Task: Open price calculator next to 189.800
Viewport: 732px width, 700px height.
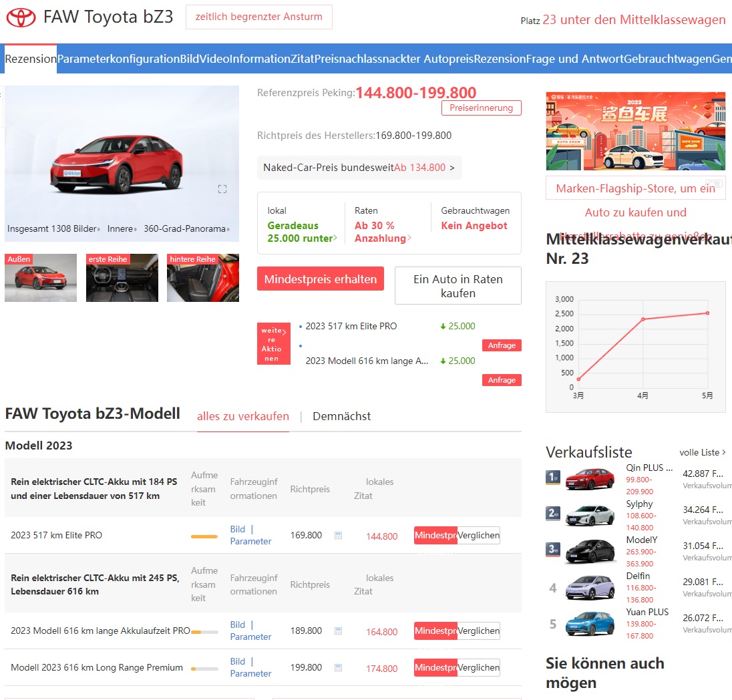Action: click(x=339, y=631)
